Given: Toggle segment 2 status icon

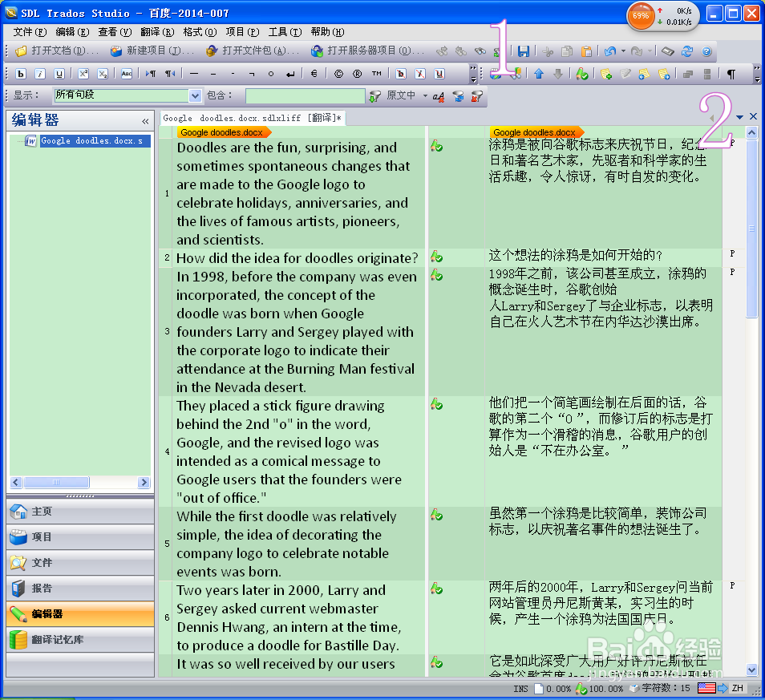Looking at the screenshot, I should (437, 256).
